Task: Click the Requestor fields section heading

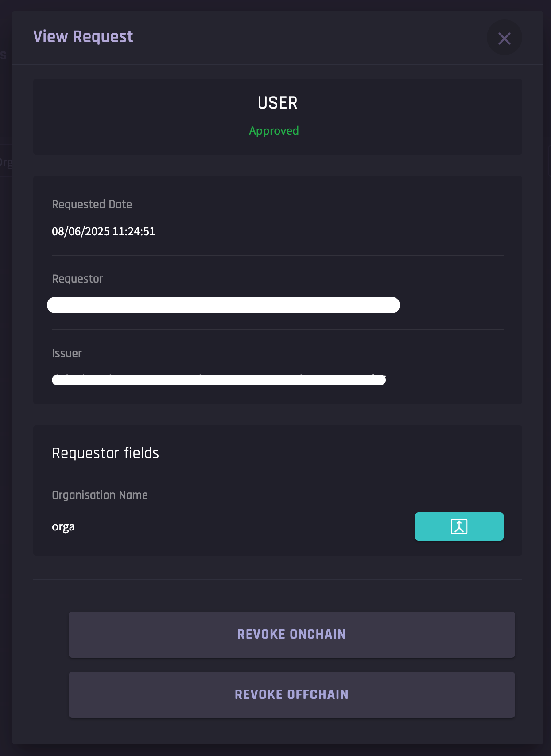Action: [105, 453]
